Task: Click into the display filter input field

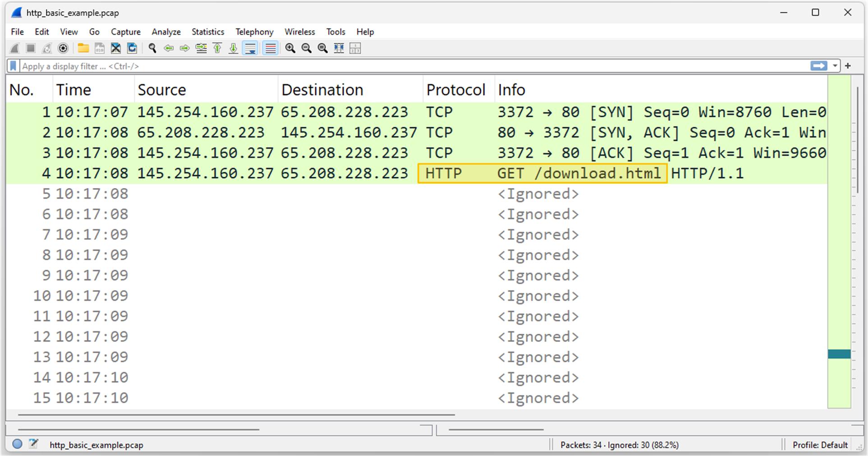Action: [406, 66]
